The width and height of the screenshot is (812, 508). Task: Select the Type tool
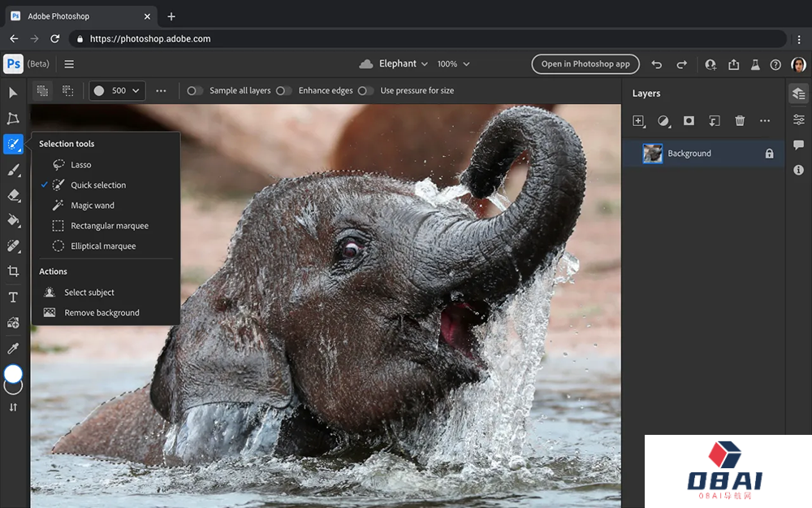[12, 297]
